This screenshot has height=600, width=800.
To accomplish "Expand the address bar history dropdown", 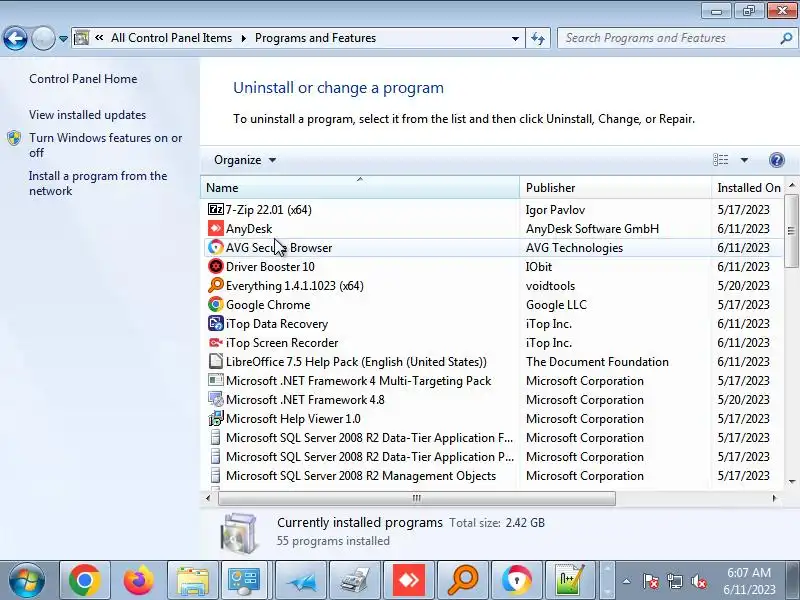I will click(515, 38).
